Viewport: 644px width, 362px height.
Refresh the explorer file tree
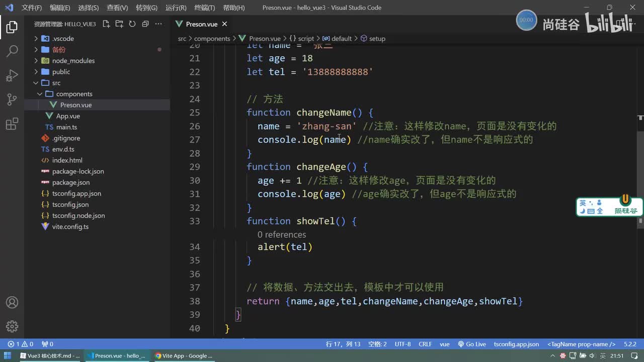click(x=132, y=24)
